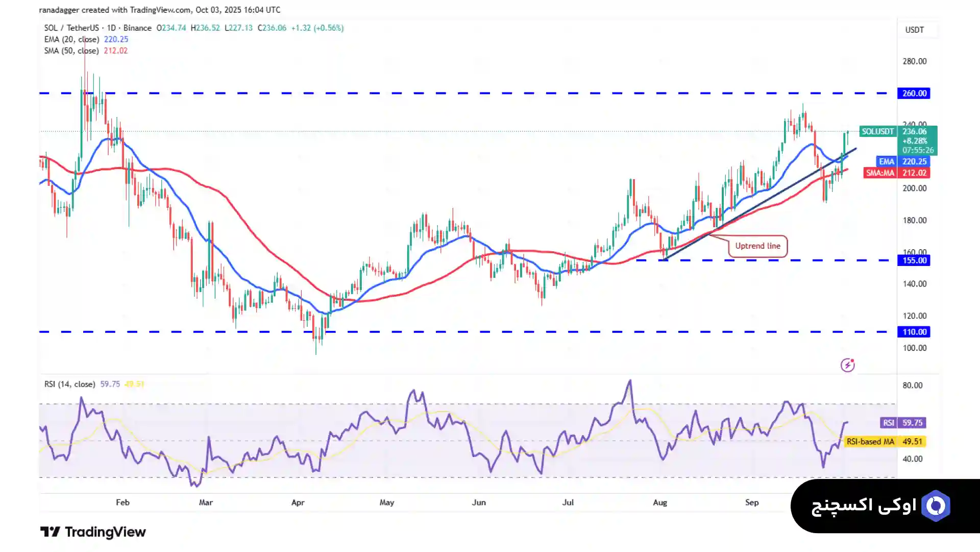
Task: Click the May label on time axis
Action: [x=386, y=502]
